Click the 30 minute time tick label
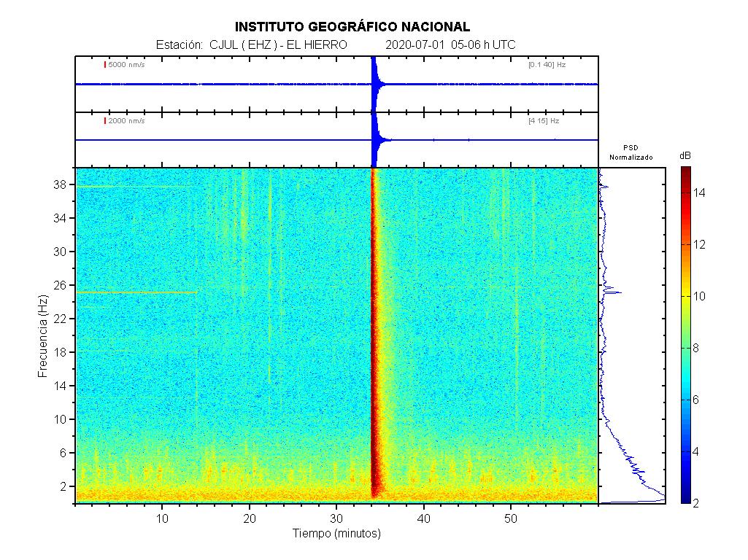Viewport: 748px width, 560px height. click(x=336, y=518)
